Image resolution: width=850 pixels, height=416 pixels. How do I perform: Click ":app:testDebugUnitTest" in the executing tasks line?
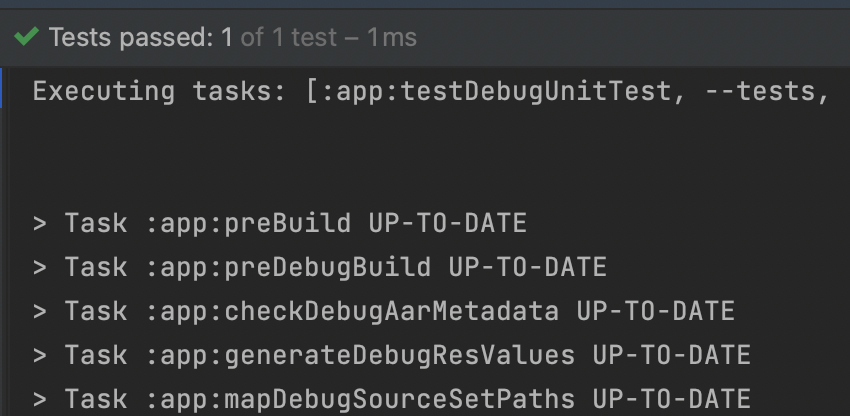495,91
